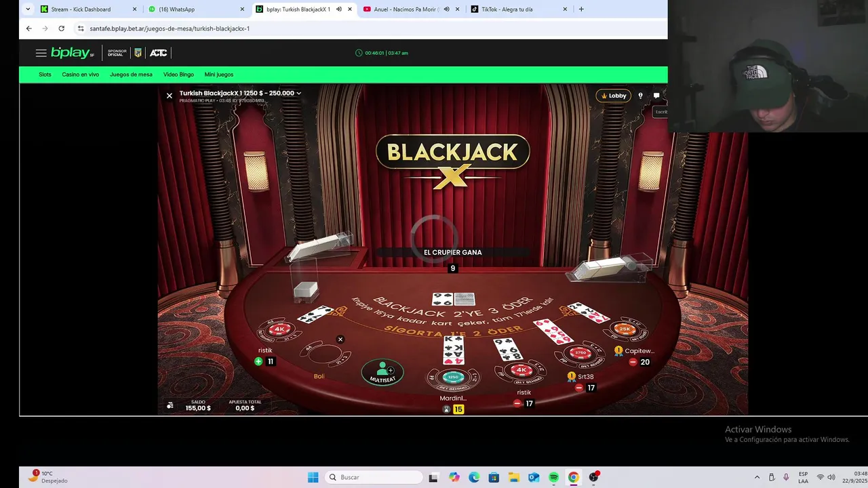Open Mini juegos section

tap(219, 75)
